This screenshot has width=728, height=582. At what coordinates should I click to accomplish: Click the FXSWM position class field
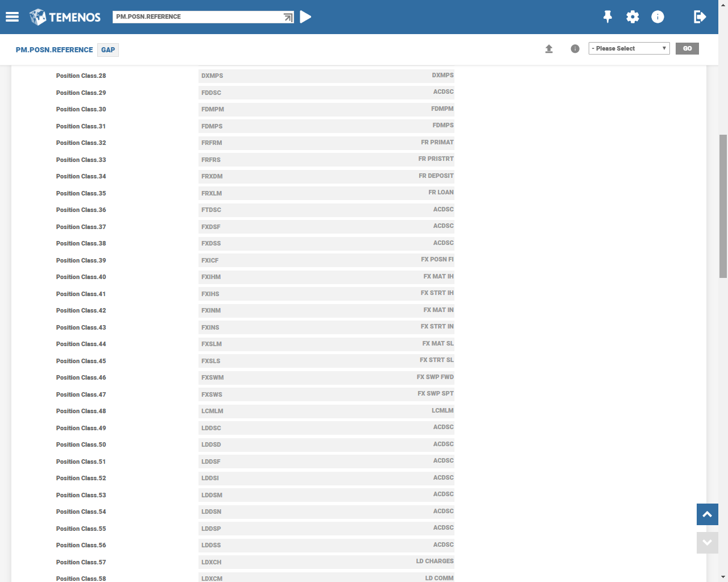click(x=326, y=377)
